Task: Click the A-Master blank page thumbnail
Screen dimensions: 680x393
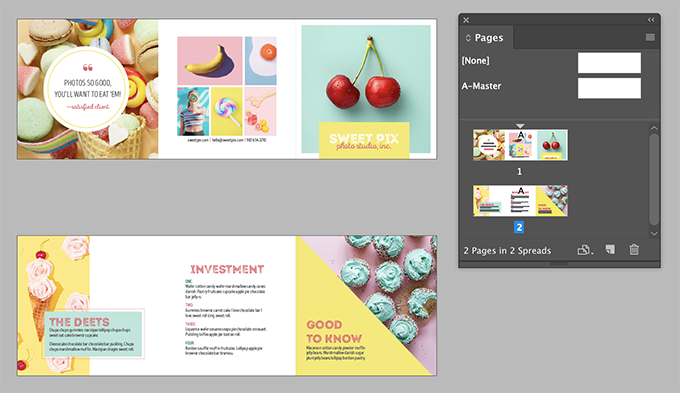Action: (609, 88)
